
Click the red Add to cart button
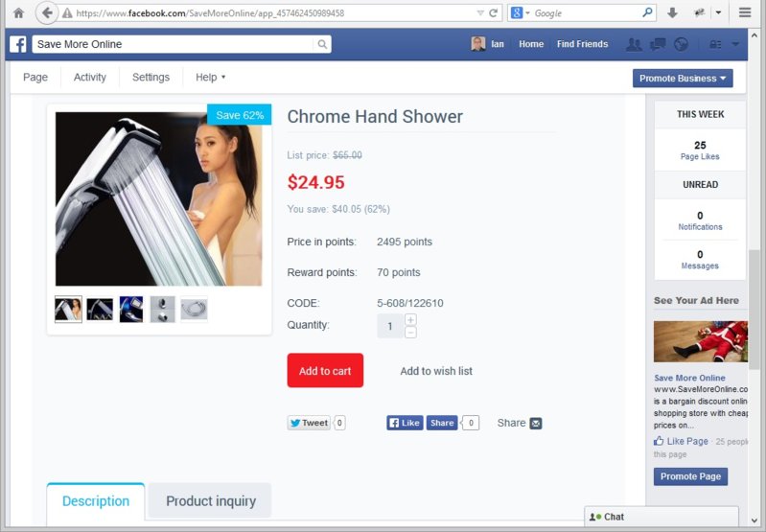coord(325,370)
